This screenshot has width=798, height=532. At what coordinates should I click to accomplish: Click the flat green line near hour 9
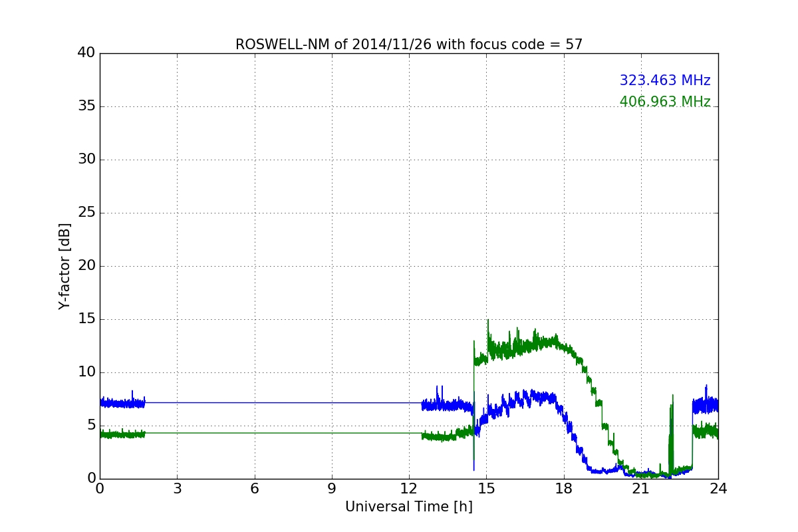pyautogui.click(x=332, y=433)
